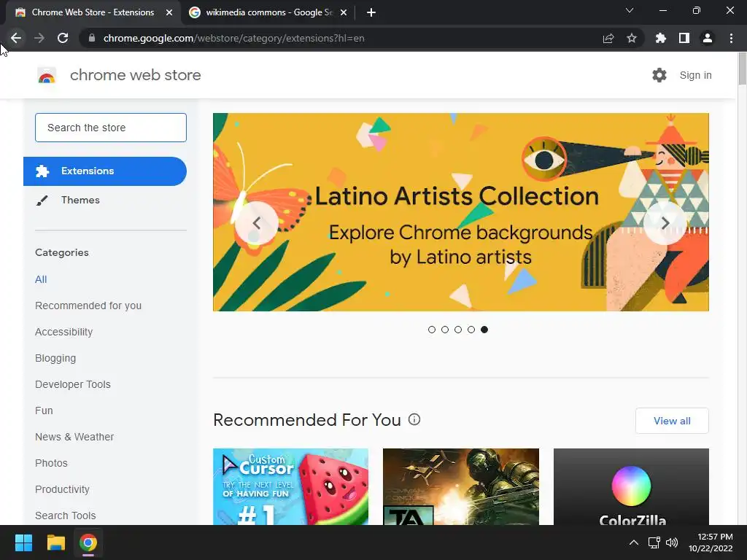
Task: Choose the Search Tools category
Action: 65,516
